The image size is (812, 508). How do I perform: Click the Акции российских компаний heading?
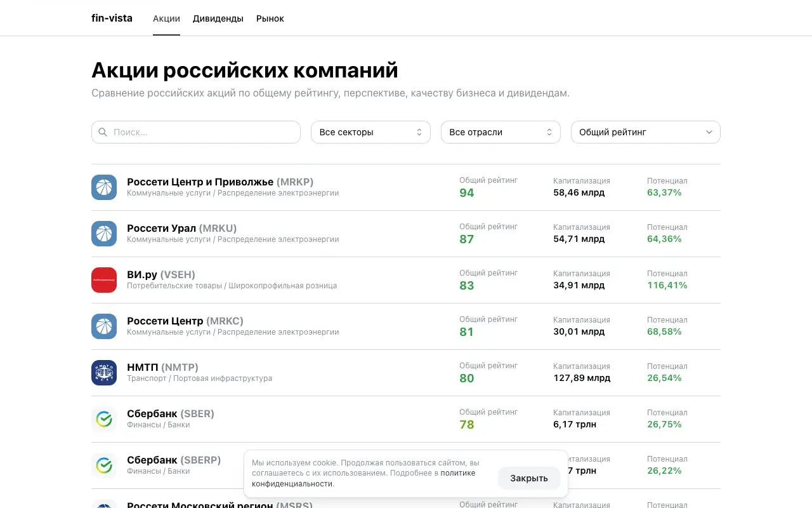pyautogui.click(x=245, y=70)
